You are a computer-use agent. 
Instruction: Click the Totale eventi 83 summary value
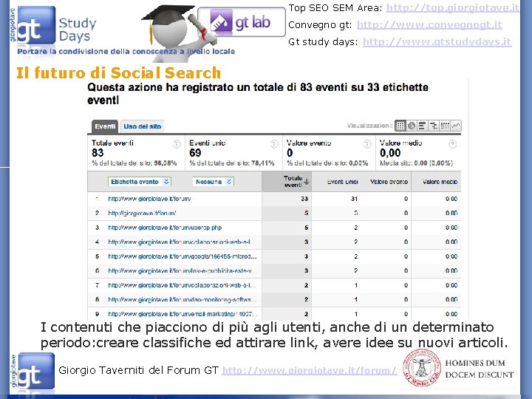pos(98,153)
